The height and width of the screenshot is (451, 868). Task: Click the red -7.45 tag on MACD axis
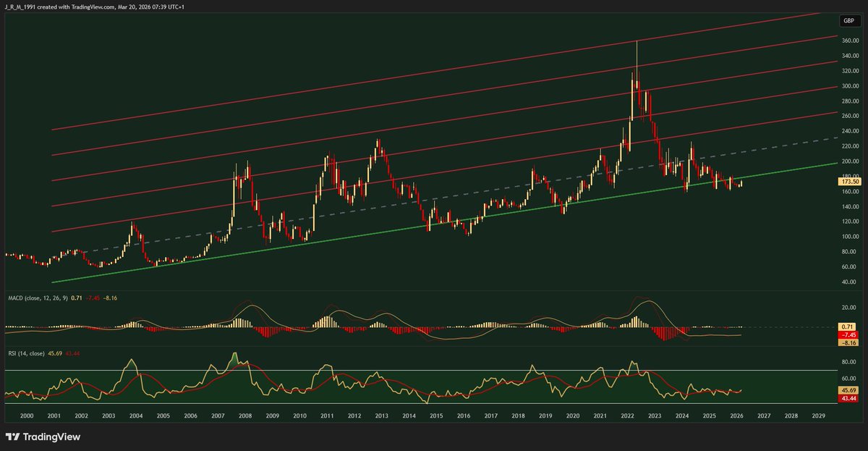(848, 335)
